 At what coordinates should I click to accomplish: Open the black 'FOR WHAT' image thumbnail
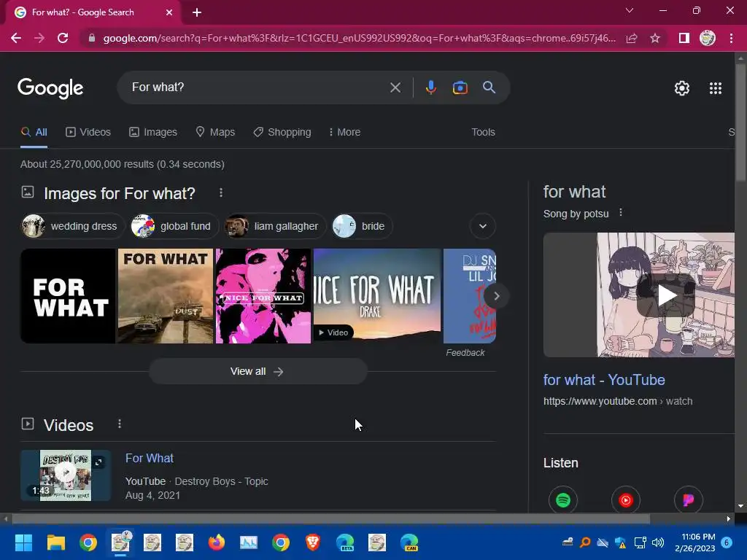point(68,296)
